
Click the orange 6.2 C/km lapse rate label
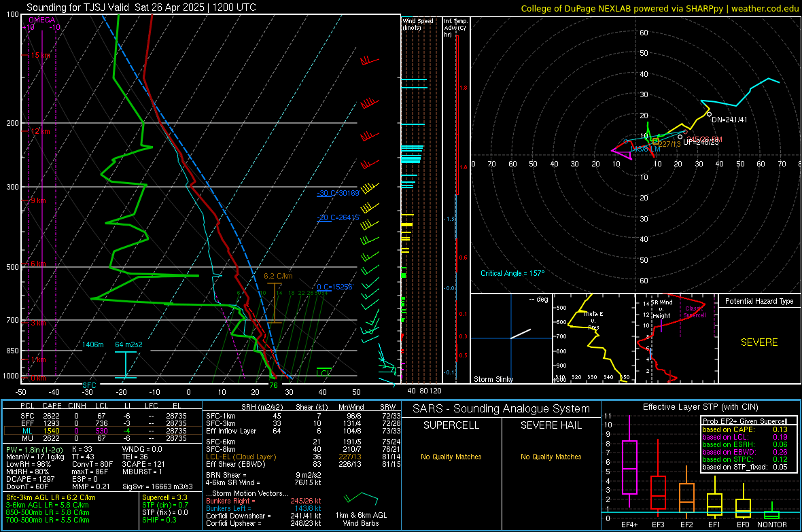coord(278,276)
